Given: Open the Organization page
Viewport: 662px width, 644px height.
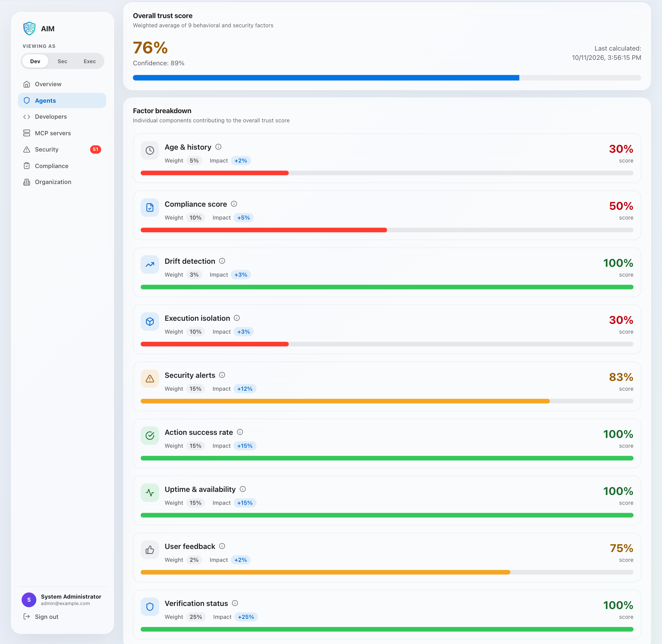Looking at the screenshot, I should click(62, 182).
